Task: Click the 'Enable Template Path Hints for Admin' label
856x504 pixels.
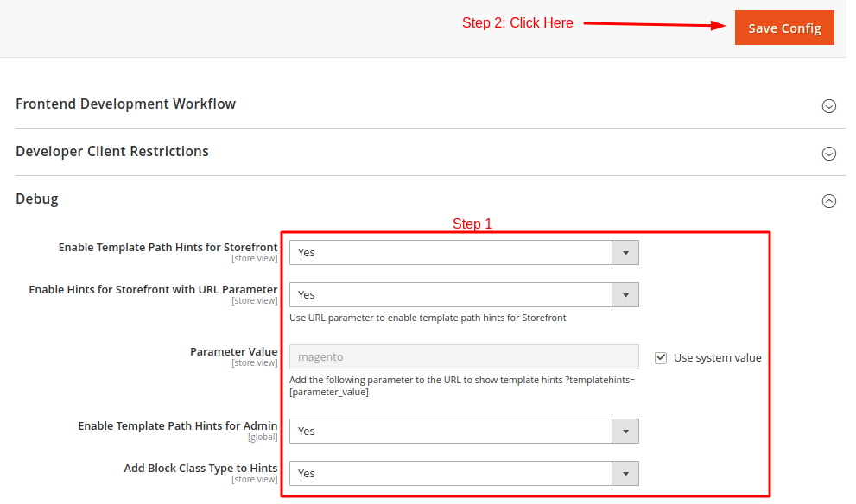Action: [177, 426]
